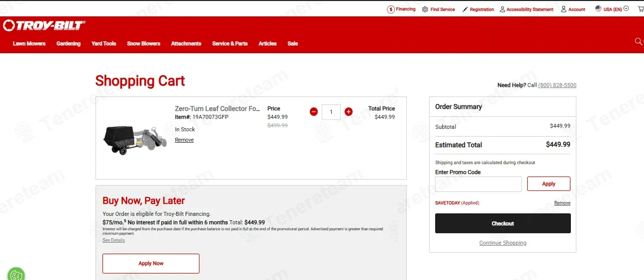Open the Zero-Turn Leaf Collector product title
The width and height of the screenshot is (644, 280).
click(x=217, y=108)
